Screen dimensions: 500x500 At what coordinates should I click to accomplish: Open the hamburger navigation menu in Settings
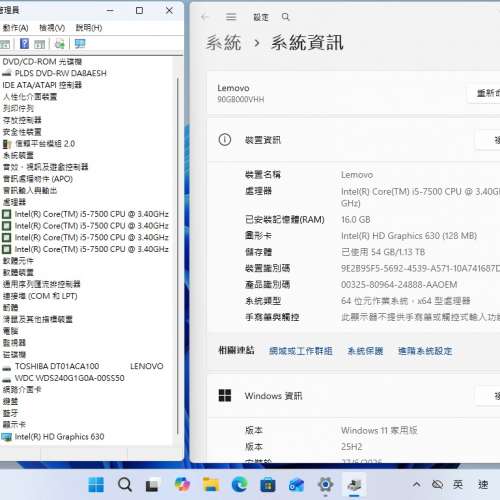pos(231,17)
